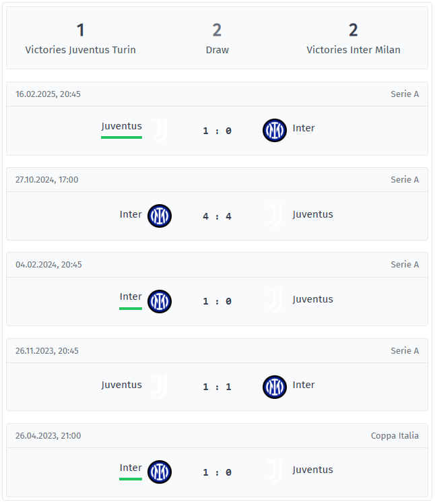Click the Inter logo in the 26.11.2023 match
Screen dimensions: 435x504
click(274, 387)
